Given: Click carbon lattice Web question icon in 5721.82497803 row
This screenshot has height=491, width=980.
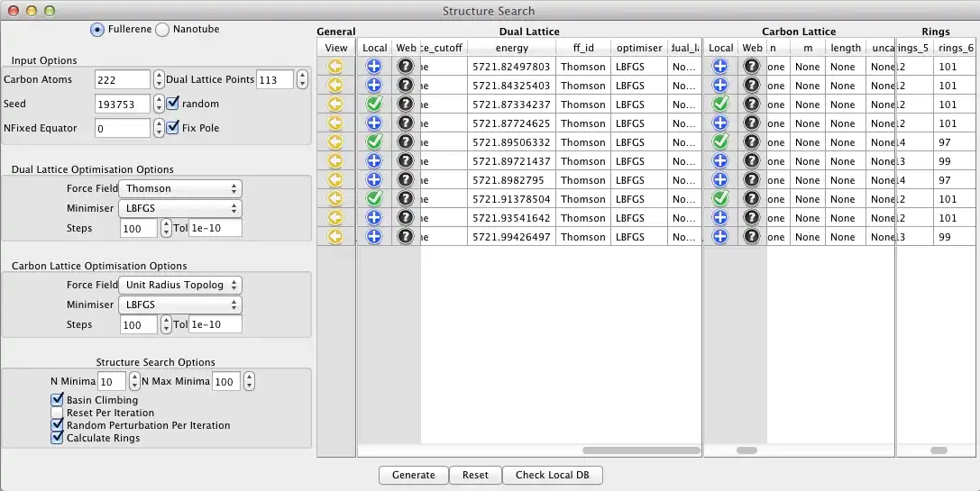Looking at the screenshot, I should tap(752, 66).
